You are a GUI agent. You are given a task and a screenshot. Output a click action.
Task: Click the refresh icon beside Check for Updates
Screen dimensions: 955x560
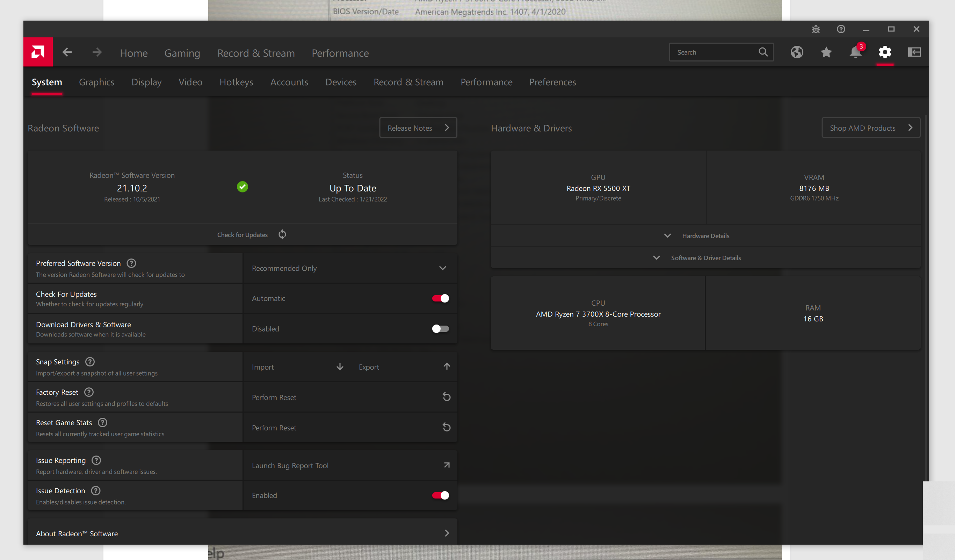click(282, 234)
